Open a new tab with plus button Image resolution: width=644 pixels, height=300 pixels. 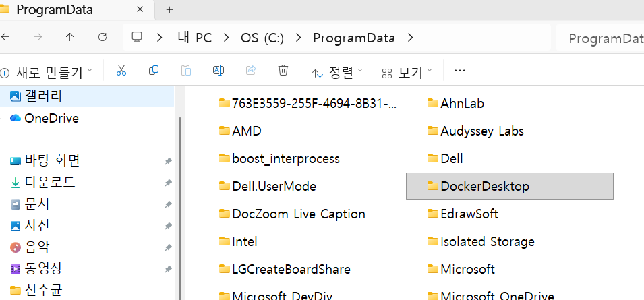pyautogui.click(x=170, y=10)
